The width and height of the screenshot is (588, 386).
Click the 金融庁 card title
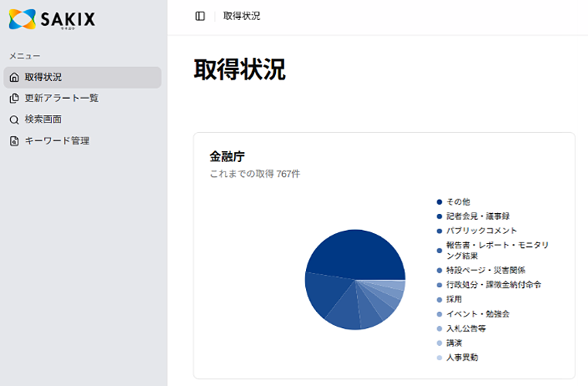[x=227, y=156]
